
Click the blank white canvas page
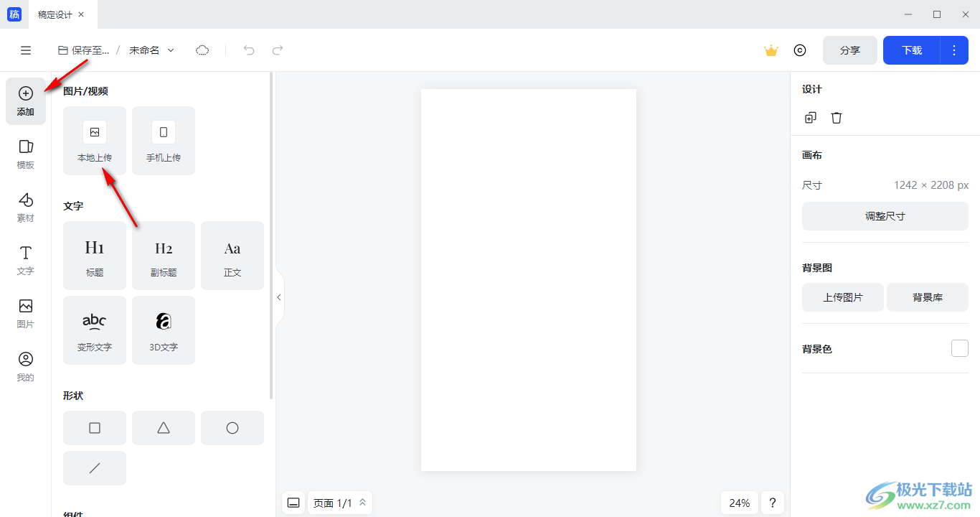[x=529, y=280]
